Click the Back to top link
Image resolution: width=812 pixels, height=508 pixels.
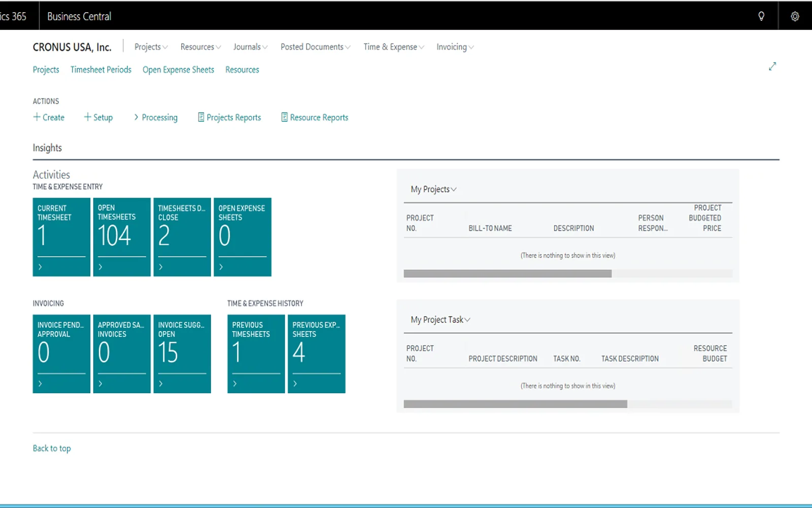pyautogui.click(x=52, y=448)
